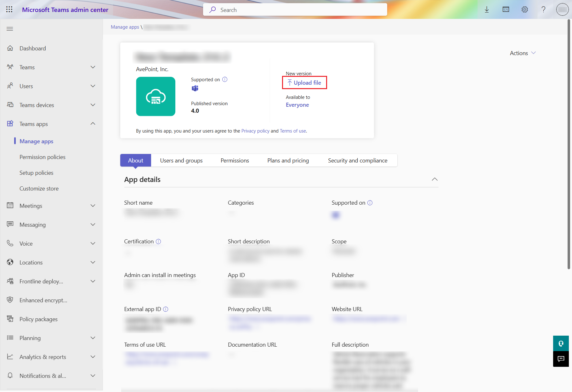Open the Privacy policy link
The height and width of the screenshot is (392, 572).
255,131
